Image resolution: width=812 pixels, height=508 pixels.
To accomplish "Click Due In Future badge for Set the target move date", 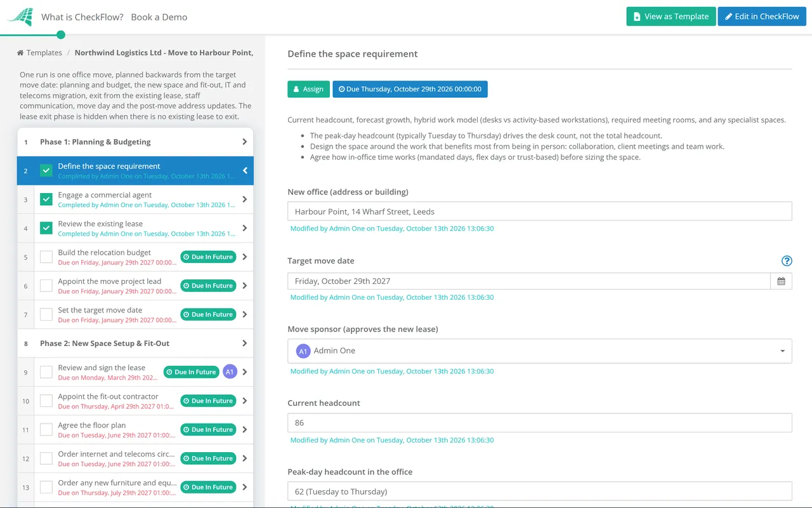I will point(208,314).
